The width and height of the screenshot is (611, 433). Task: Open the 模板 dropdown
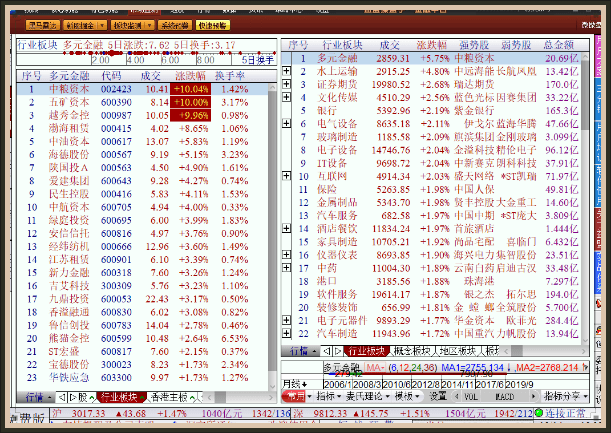click(x=408, y=396)
